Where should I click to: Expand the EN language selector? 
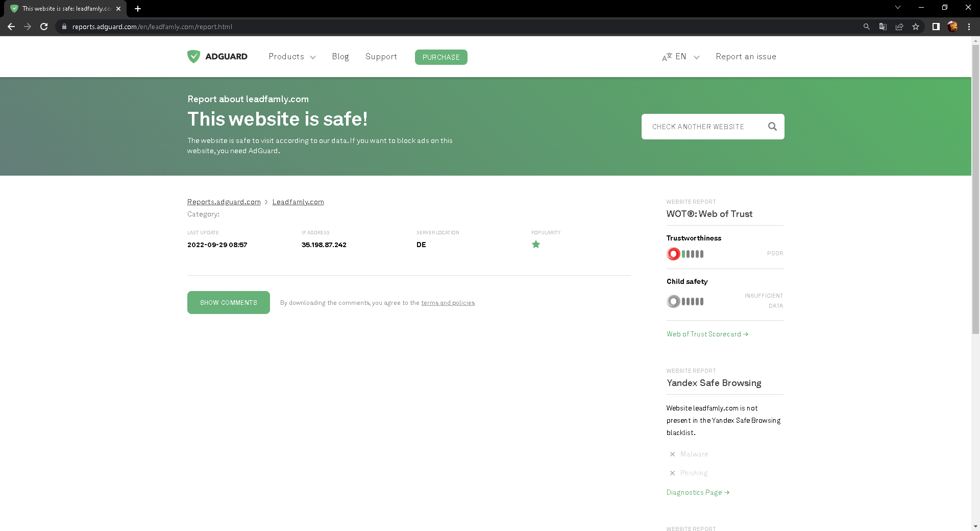tap(681, 57)
